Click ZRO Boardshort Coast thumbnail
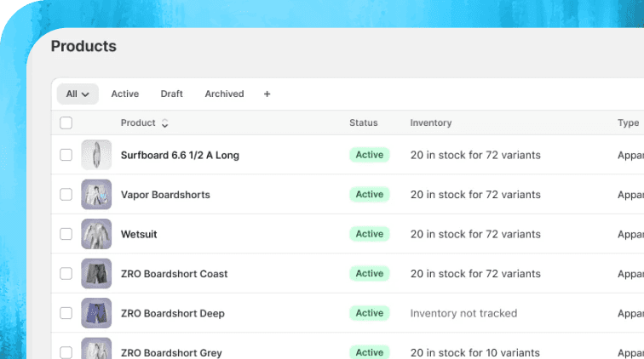The height and width of the screenshot is (359, 644). pos(96,274)
